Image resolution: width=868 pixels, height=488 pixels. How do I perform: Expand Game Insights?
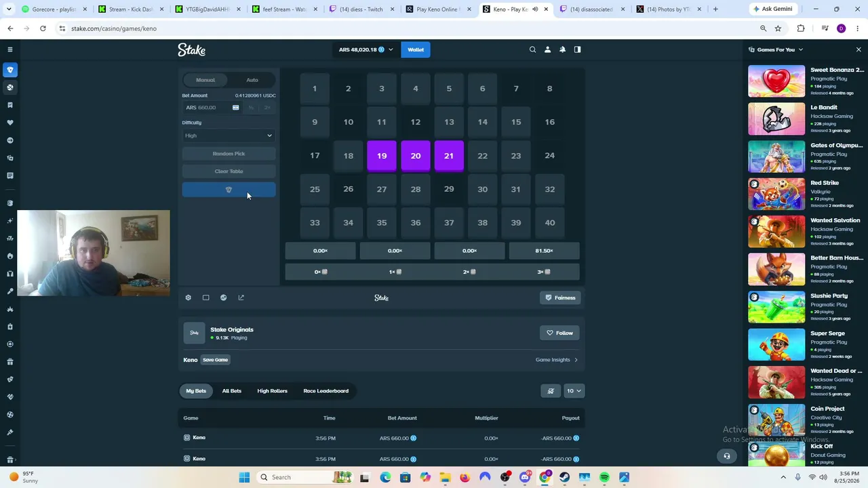pos(557,360)
